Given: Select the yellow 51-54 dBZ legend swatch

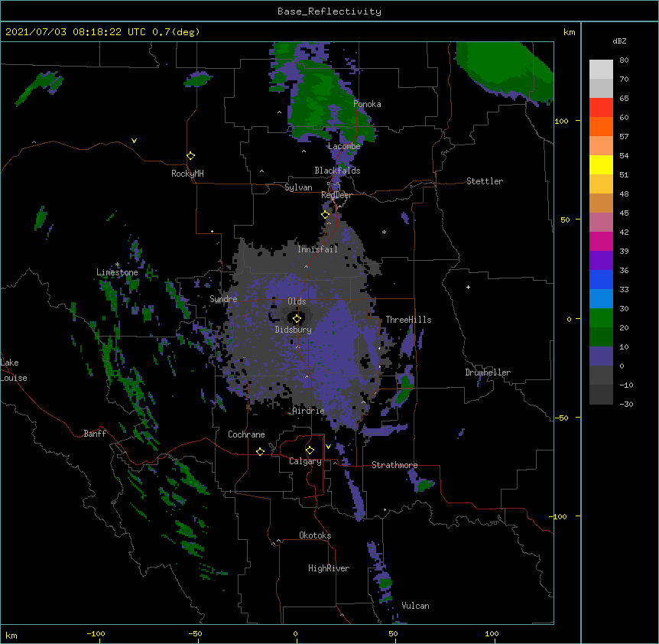Looking at the screenshot, I should (x=601, y=164).
